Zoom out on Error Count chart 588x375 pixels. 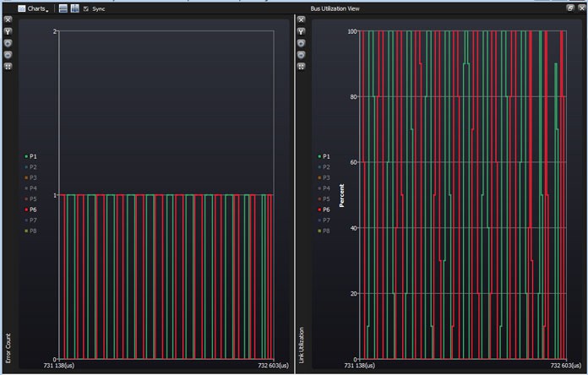click(8, 55)
